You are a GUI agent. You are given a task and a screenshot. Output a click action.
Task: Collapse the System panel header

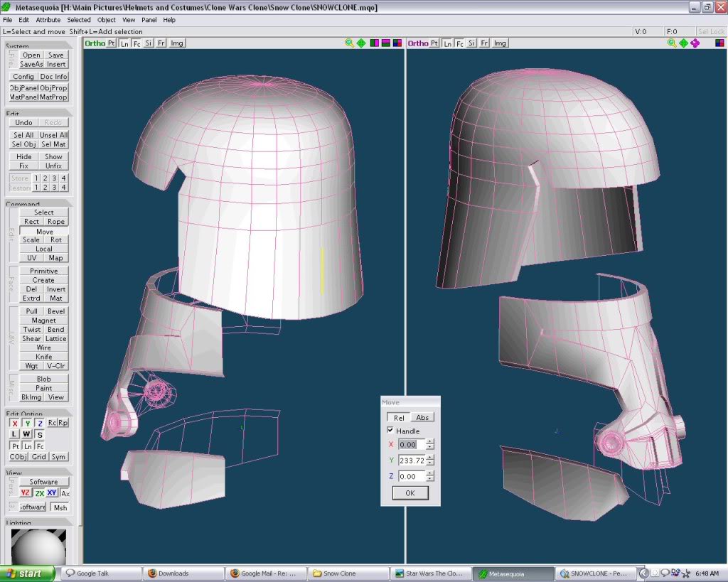(38, 46)
